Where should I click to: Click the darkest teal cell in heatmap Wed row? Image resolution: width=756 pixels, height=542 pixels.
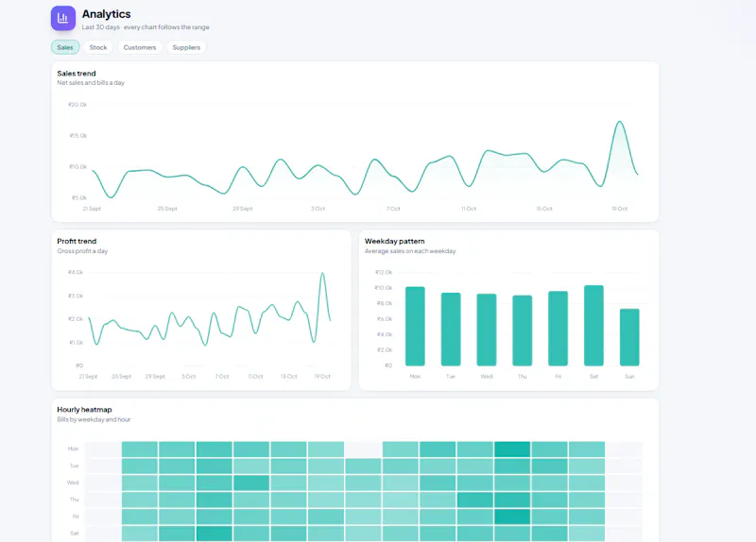251,483
